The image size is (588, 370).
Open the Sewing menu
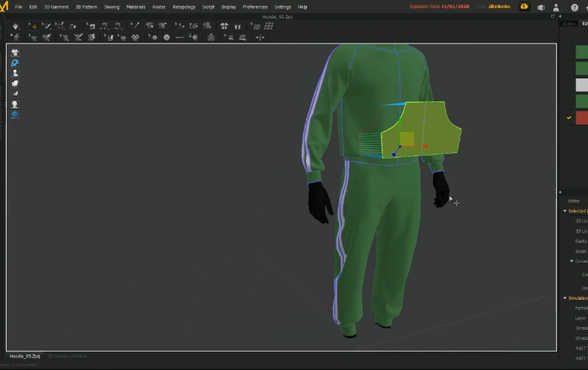pyautogui.click(x=111, y=7)
